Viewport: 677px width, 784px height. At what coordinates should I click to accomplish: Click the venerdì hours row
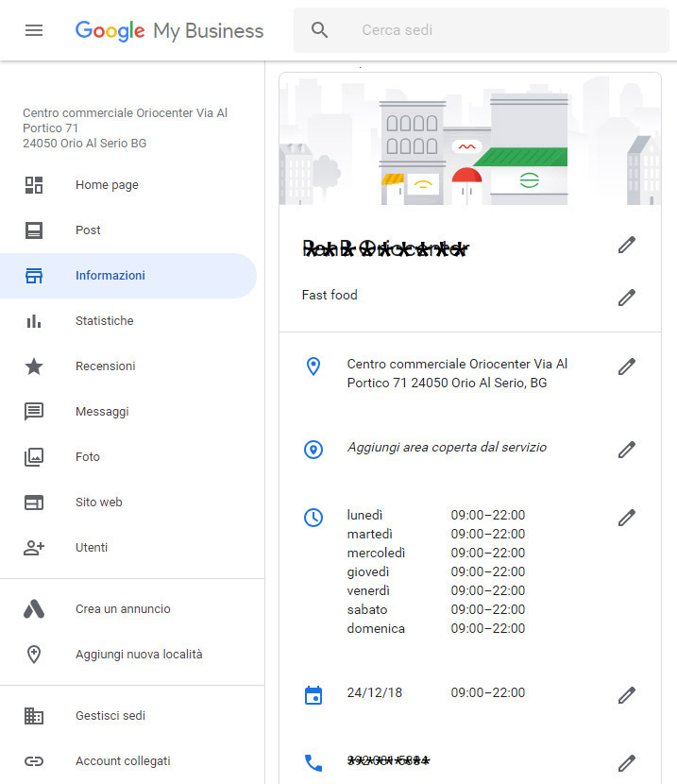436,590
